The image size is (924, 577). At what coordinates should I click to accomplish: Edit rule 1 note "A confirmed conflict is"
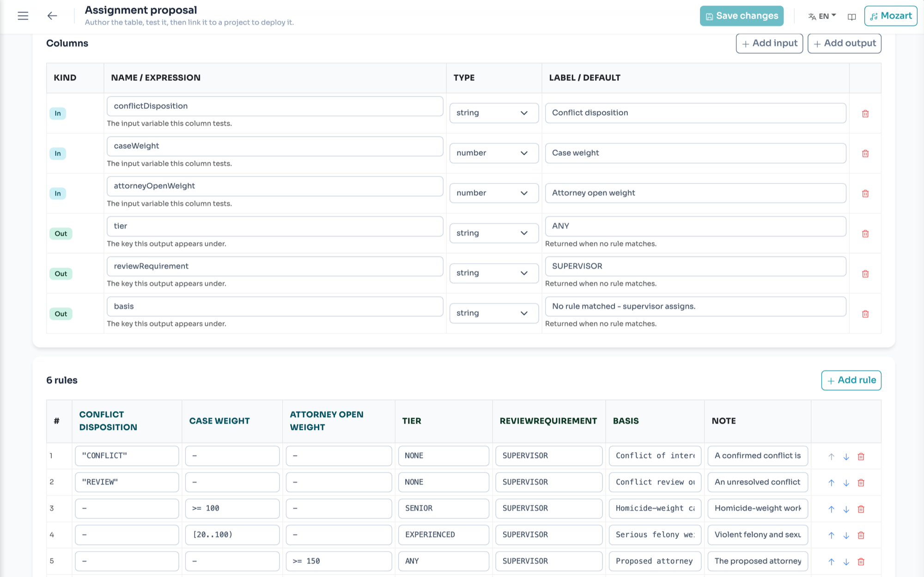pyautogui.click(x=758, y=456)
